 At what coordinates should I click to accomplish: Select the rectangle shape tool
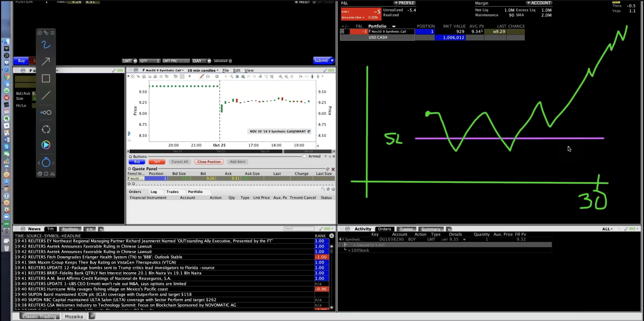pos(46,78)
